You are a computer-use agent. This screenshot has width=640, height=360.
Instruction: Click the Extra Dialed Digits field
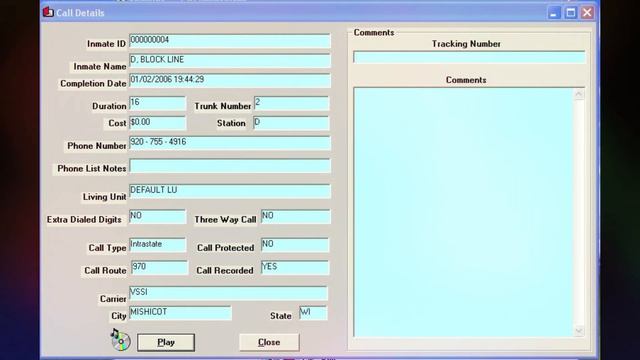point(158,217)
